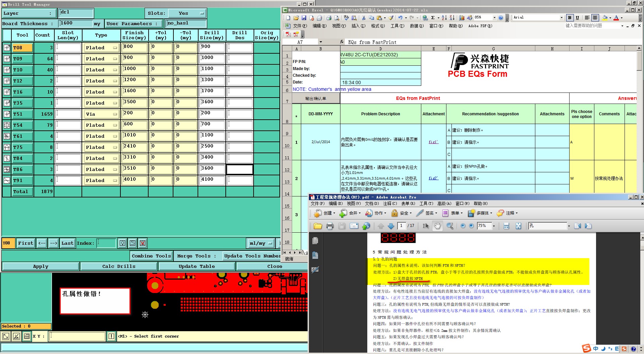Open the Excel Arial font dropdown
This screenshot has width=644, height=354.
click(x=561, y=18)
